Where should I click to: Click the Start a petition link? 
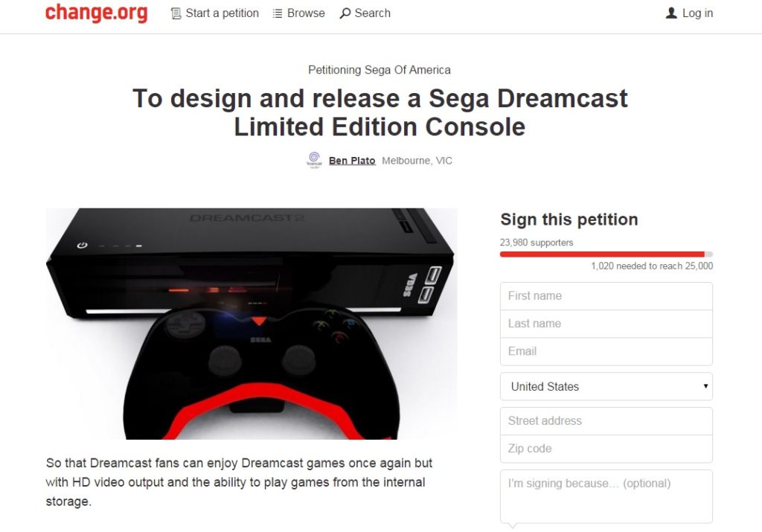click(x=220, y=13)
